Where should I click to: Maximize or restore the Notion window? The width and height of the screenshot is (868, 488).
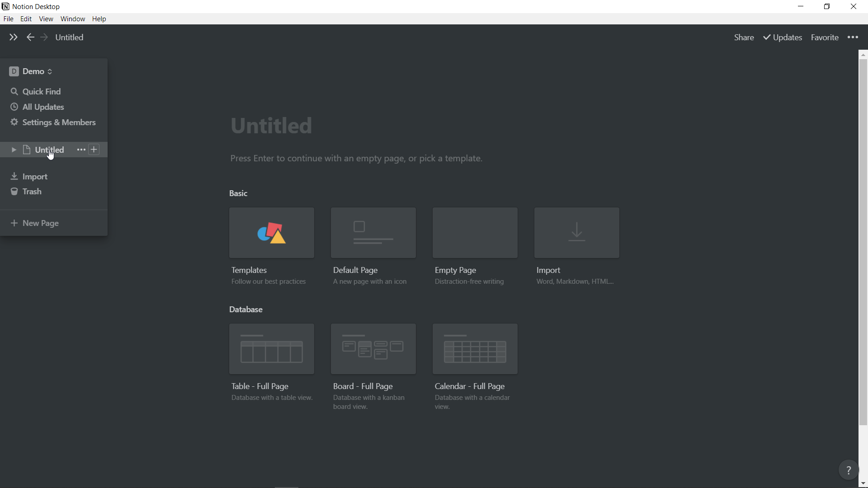point(827,6)
